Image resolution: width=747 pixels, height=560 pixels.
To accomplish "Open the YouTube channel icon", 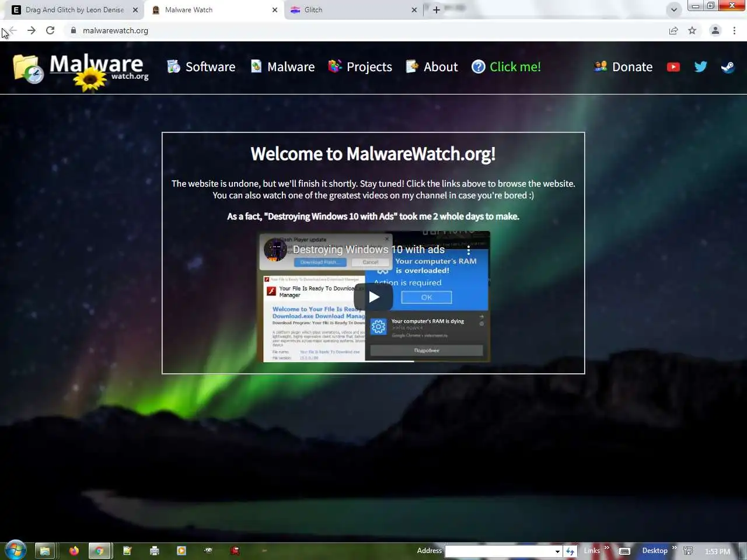I will coord(673,66).
